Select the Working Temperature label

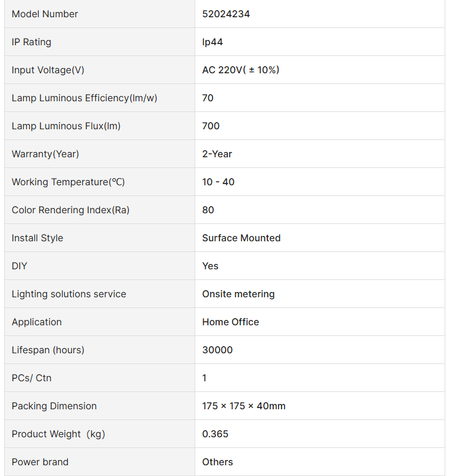tap(68, 182)
